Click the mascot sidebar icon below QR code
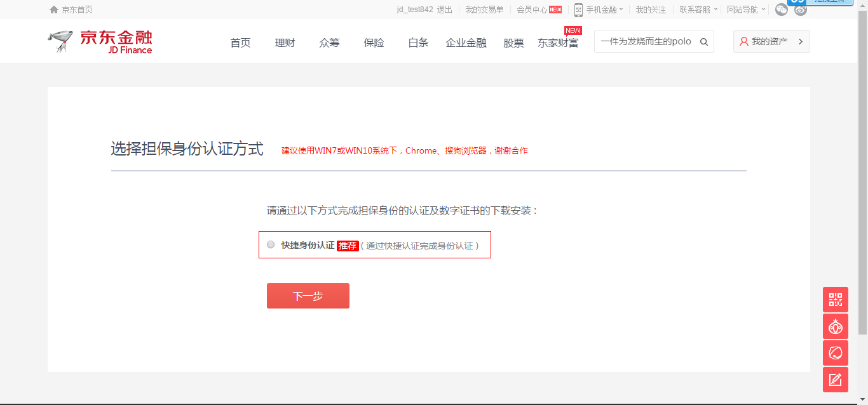 tap(835, 326)
